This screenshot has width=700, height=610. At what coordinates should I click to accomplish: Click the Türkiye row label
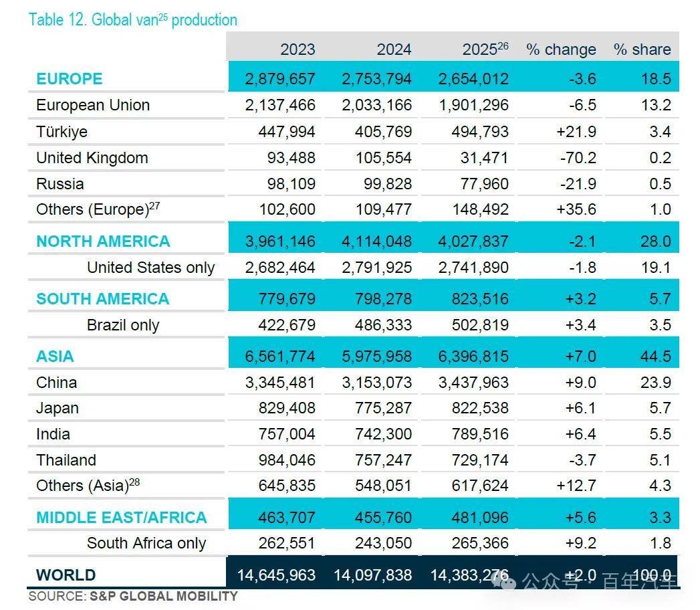(62, 132)
